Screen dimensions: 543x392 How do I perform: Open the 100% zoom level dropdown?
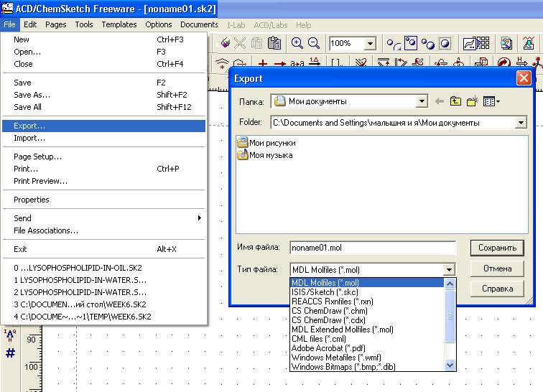(x=370, y=43)
